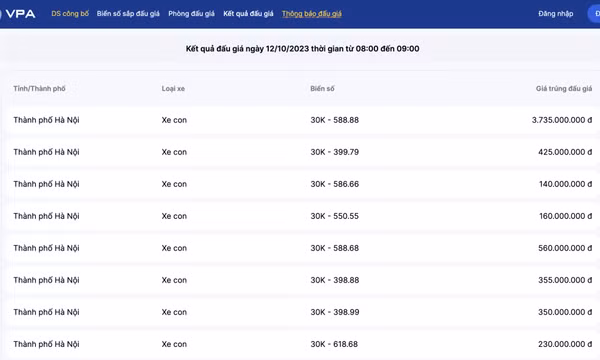Screen dimensions: 600x360
Task: Click the blue button beside Đăng nhập
Action: (594, 14)
